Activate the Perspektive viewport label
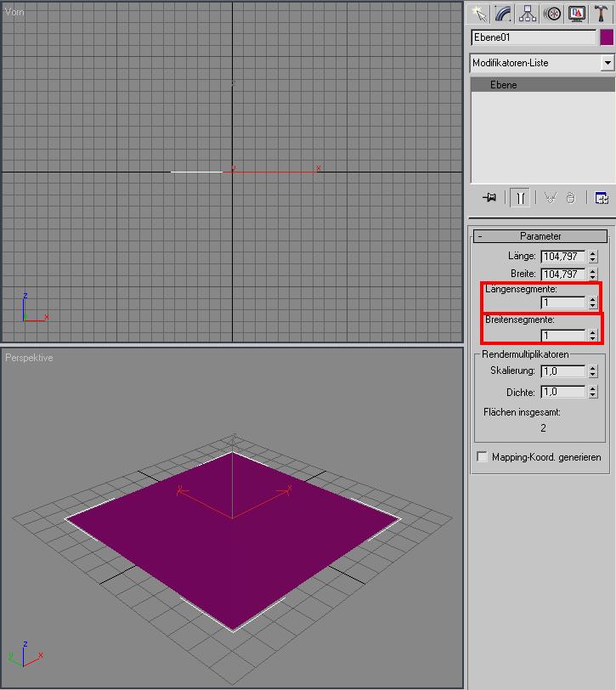The image size is (616, 690). tap(29, 358)
